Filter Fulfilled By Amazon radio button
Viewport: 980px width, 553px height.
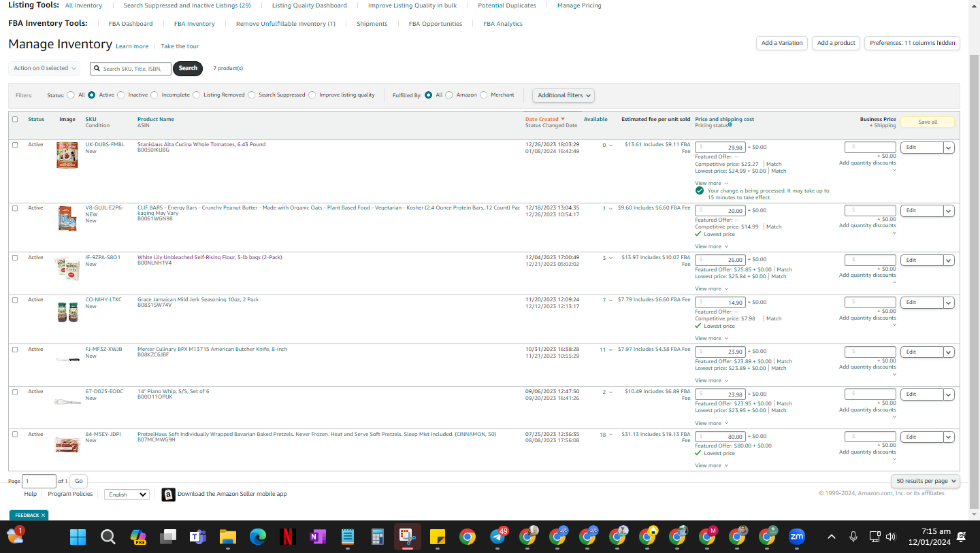449,95
